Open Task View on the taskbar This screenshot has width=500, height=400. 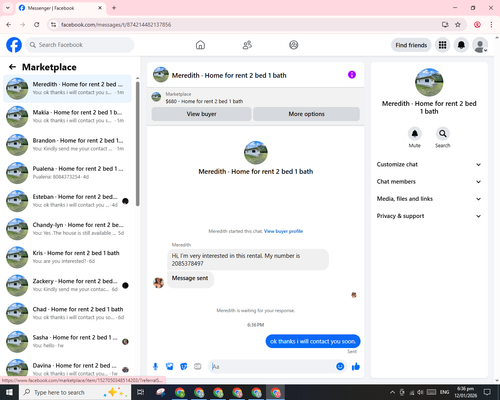click(141, 392)
